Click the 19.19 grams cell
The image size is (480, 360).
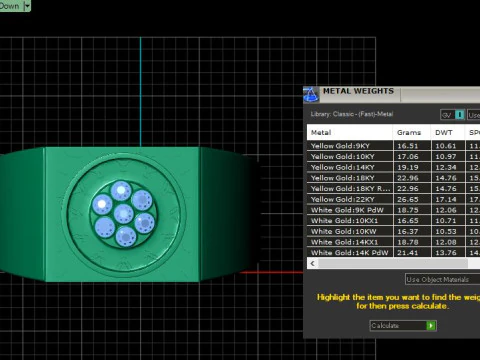(412, 167)
